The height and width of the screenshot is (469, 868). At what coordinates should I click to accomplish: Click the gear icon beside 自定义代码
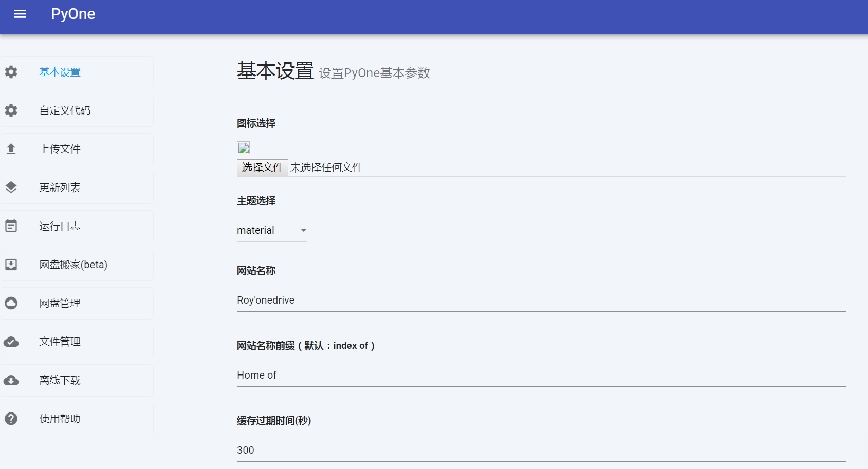click(x=11, y=110)
